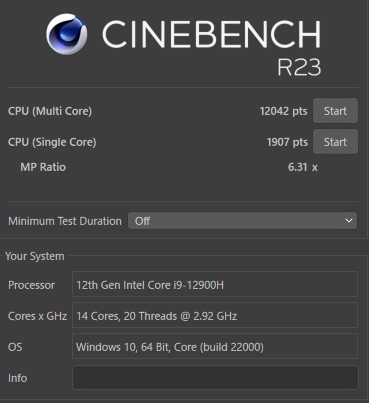Click the Minimum Test Duration label

[65, 221]
